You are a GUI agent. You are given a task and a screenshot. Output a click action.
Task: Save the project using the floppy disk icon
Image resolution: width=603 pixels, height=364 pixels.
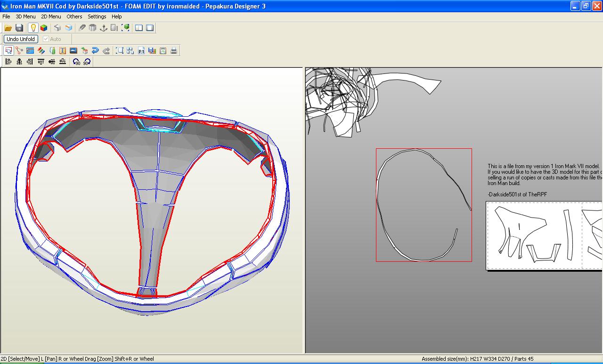tap(19, 28)
